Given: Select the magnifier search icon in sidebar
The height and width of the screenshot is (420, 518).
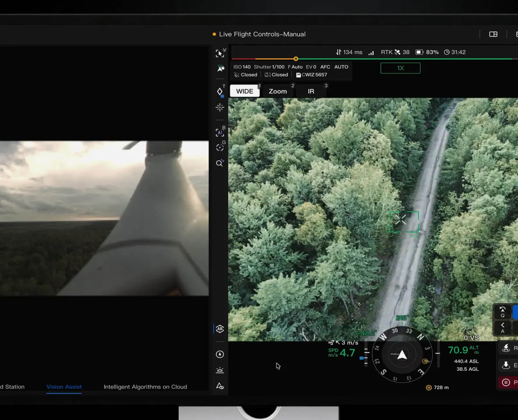Looking at the screenshot, I should (220, 163).
